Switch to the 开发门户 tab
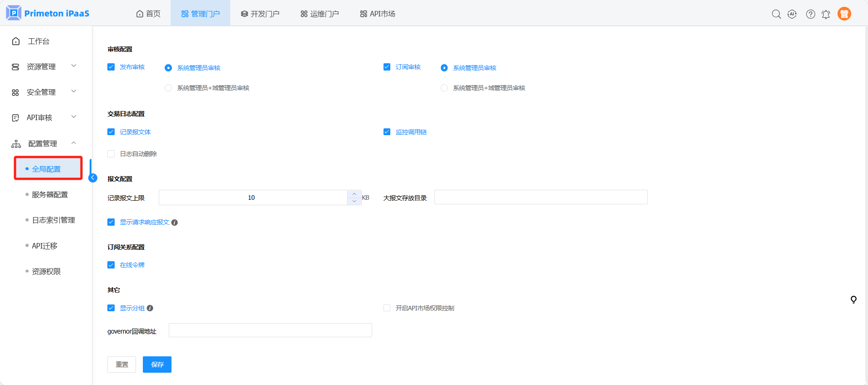 260,14
